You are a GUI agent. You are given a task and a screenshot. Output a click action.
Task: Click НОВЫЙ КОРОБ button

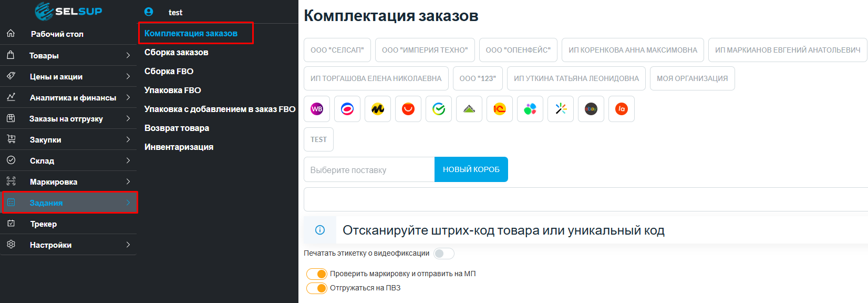tap(471, 169)
